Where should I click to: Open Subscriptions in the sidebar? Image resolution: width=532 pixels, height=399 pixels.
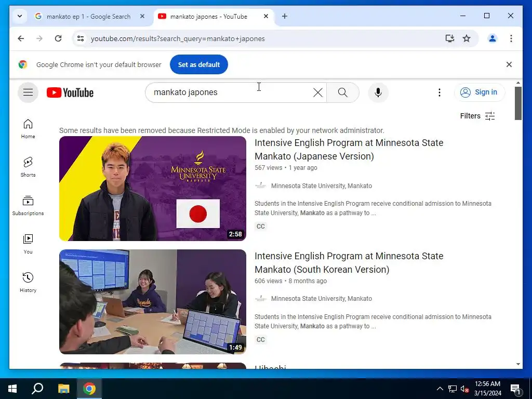click(x=28, y=206)
